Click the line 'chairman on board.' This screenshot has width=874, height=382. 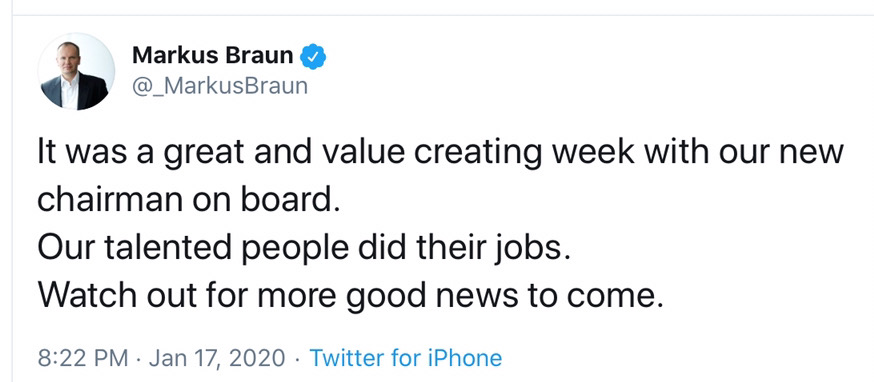coord(188,199)
